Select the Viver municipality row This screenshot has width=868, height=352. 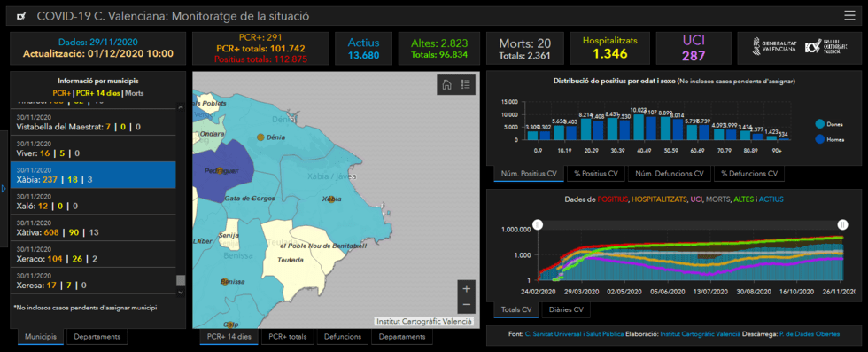(x=93, y=149)
